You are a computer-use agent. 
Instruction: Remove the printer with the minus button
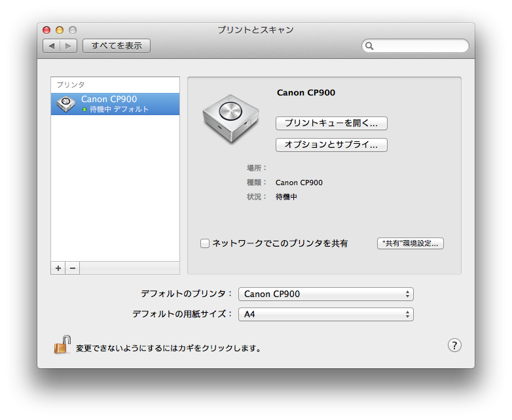(x=73, y=268)
